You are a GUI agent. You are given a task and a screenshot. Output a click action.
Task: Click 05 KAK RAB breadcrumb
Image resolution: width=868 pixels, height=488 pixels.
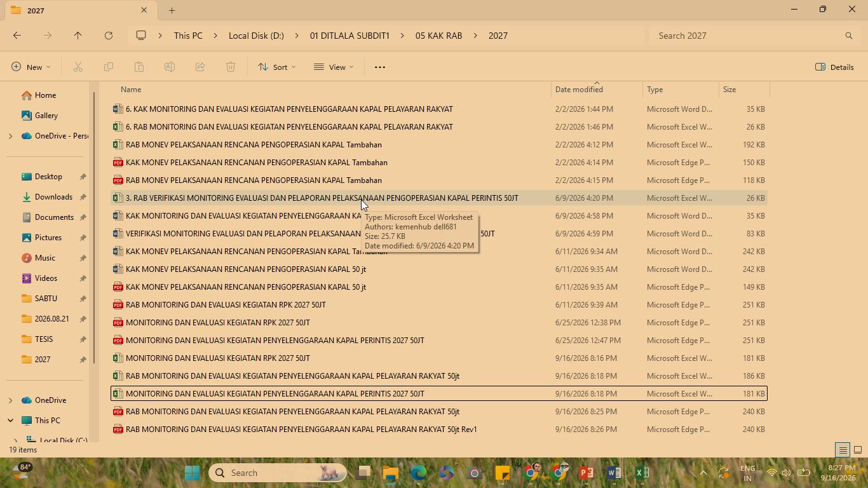coord(438,36)
